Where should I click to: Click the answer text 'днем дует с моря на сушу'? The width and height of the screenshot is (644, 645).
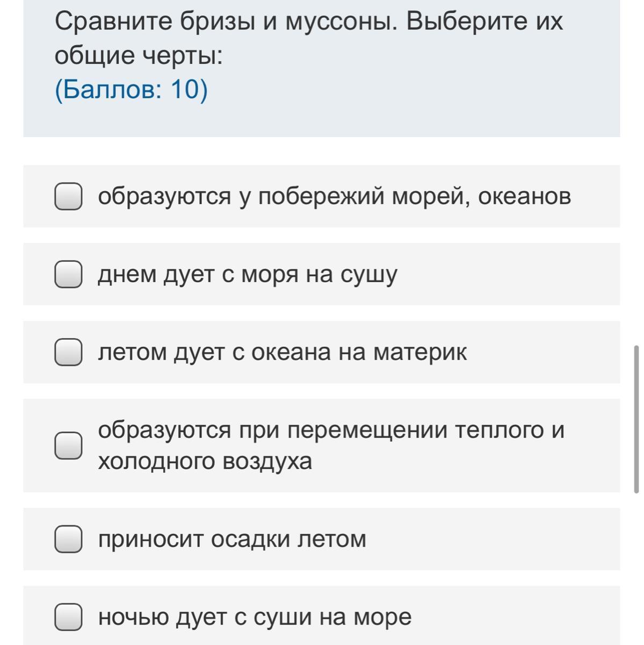(247, 274)
